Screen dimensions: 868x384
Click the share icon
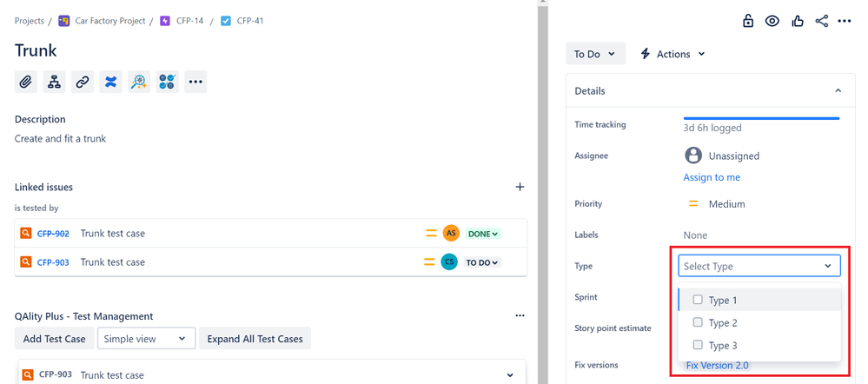821,21
